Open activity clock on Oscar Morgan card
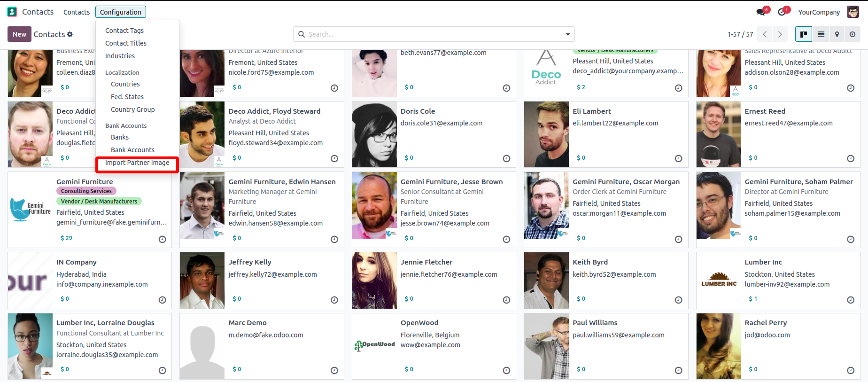 click(x=679, y=239)
